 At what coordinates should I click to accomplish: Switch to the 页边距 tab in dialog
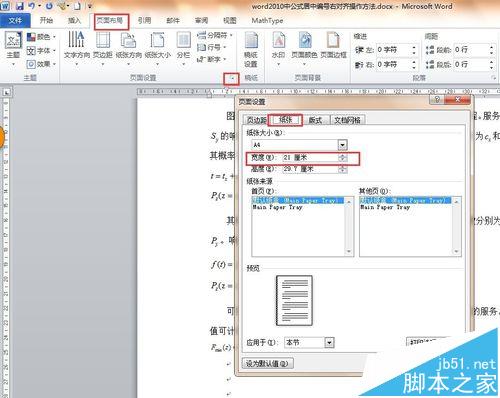click(256, 120)
